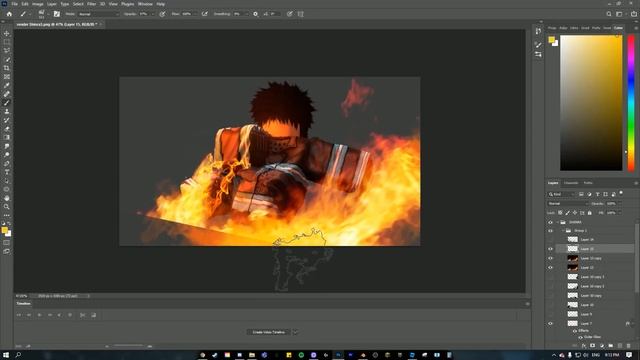Switch to the Channels tab

point(571,183)
